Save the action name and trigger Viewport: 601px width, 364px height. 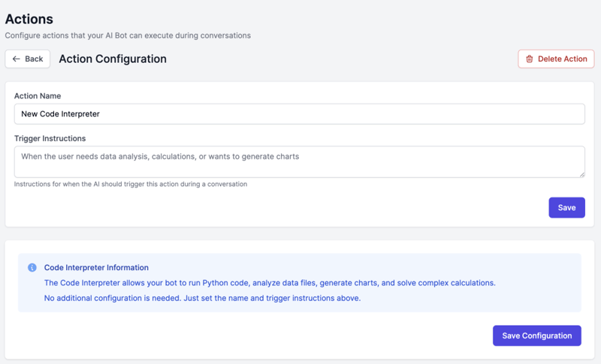(x=566, y=207)
